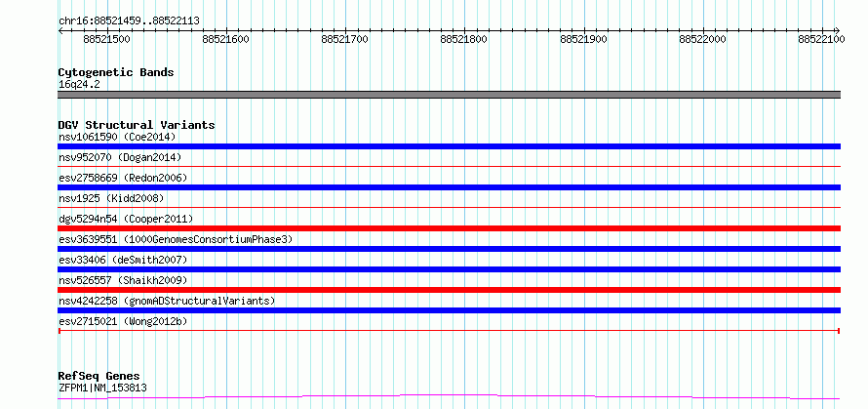Image resolution: width=868 pixels, height=409 pixels.
Task: Click the blue bar for nsv4242258
Action: pos(449,310)
